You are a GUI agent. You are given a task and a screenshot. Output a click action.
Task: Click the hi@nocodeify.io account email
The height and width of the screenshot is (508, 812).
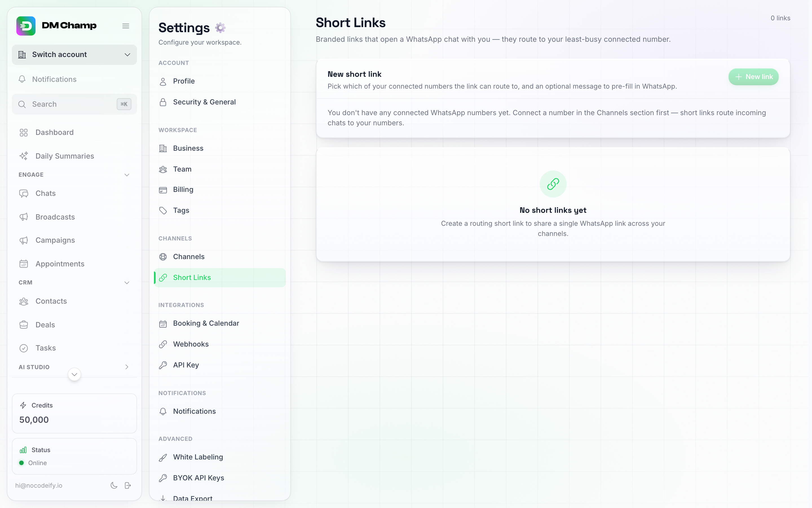click(x=39, y=485)
